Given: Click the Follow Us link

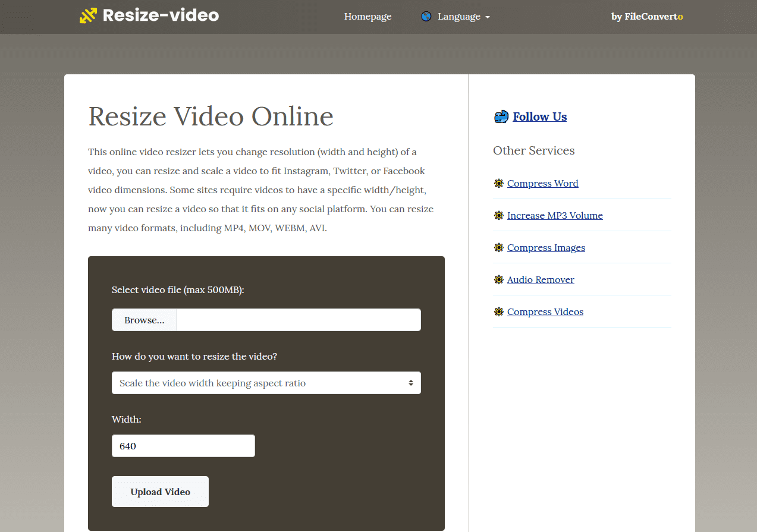Looking at the screenshot, I should (539, 117).
